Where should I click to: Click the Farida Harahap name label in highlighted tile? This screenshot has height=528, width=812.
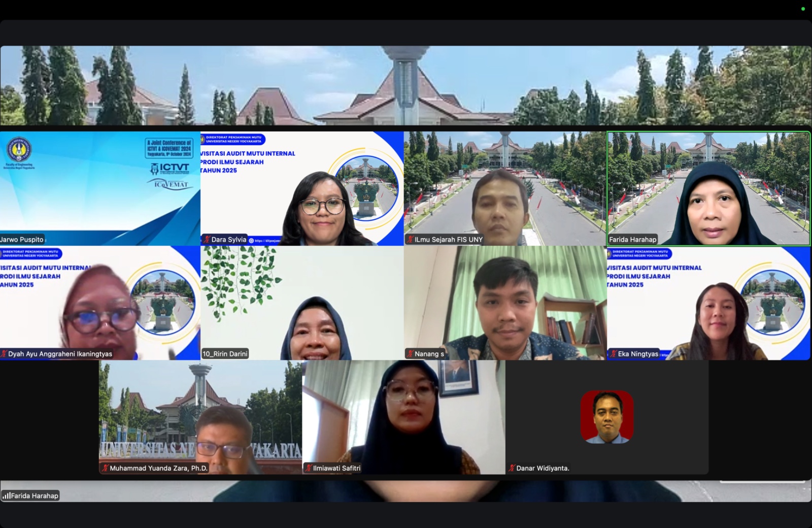tap(632, 240)
